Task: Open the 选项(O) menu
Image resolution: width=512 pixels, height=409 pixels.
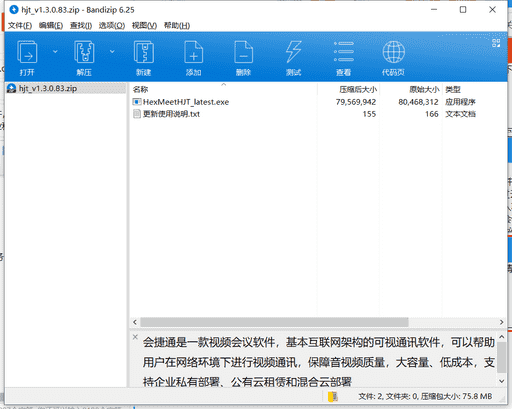Action: (x=112, y=26)
